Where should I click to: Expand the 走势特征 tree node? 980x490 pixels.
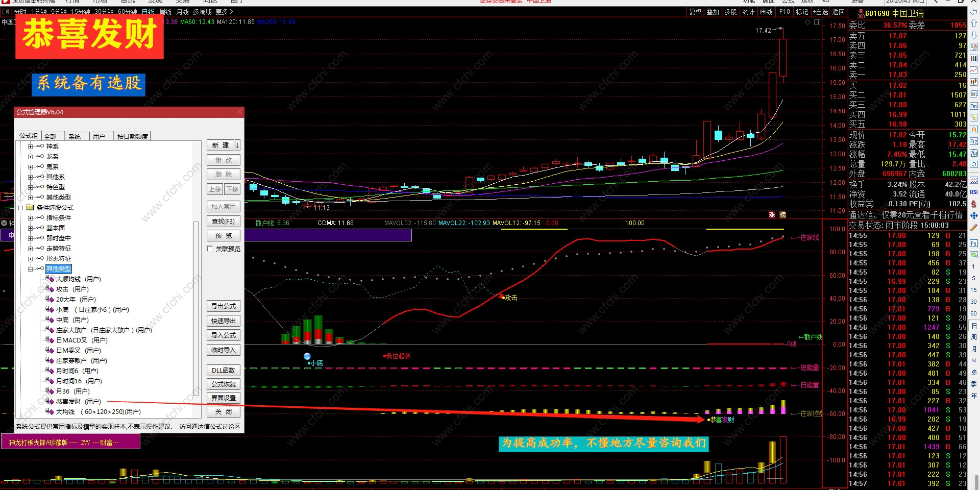coord(30,249)
